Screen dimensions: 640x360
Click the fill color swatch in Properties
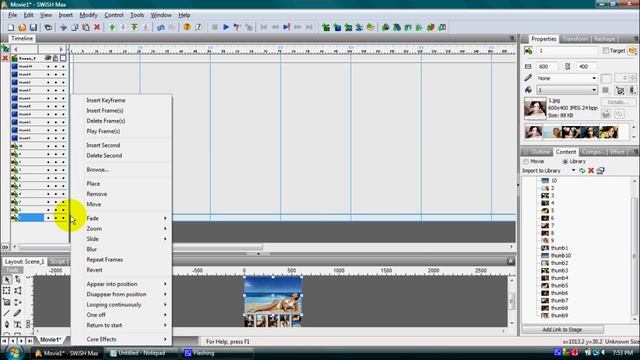point(606,90)
